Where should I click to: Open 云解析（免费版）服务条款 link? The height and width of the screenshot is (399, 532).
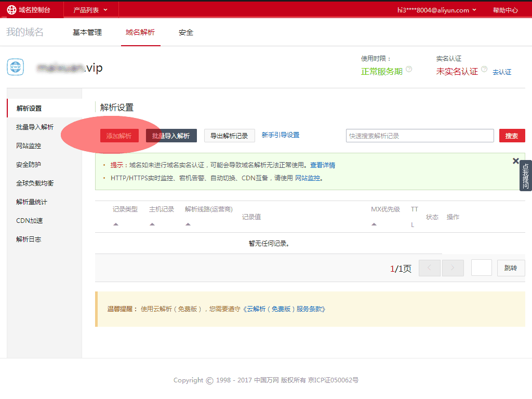284,309
